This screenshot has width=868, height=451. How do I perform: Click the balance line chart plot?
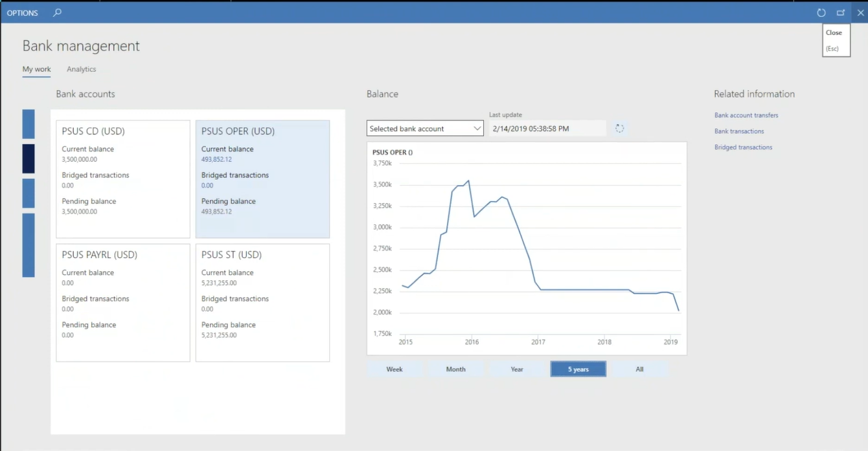point(541,249)
